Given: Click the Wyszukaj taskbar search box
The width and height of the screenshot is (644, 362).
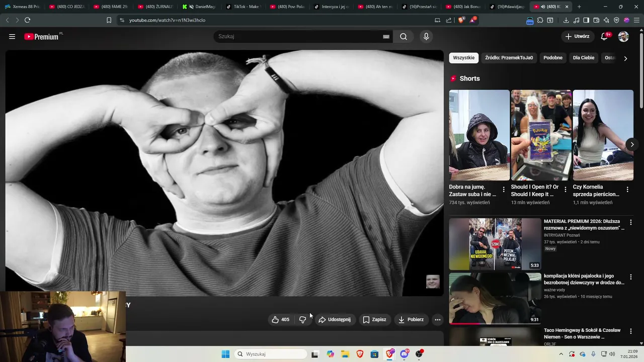Looking at the screenshot, I should point(271,354).
